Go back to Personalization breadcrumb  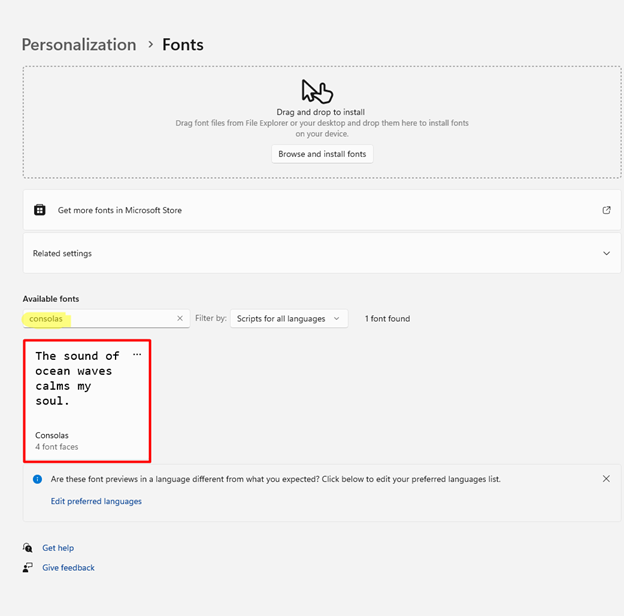pos(78,45)
